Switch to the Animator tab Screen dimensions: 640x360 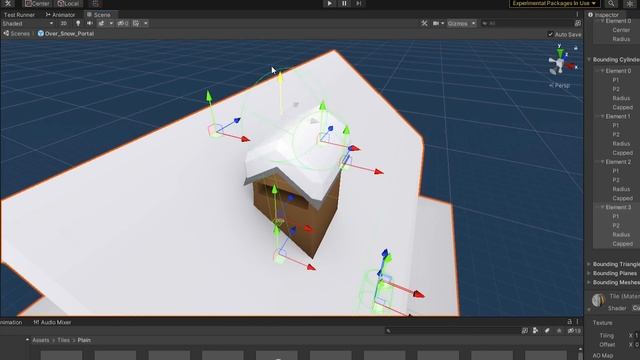pos(60,15)
